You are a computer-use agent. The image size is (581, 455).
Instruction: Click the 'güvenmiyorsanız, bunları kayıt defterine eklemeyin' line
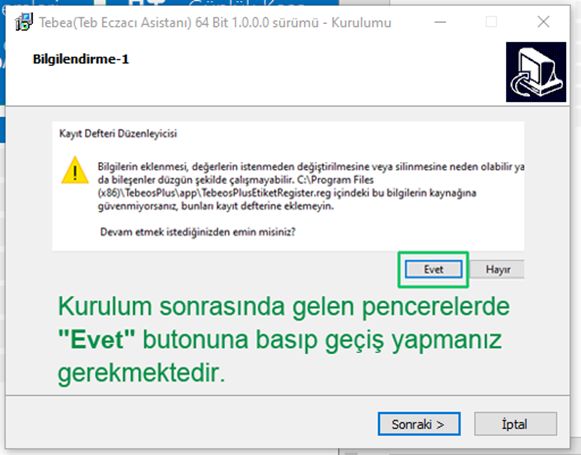coord(216,206)
